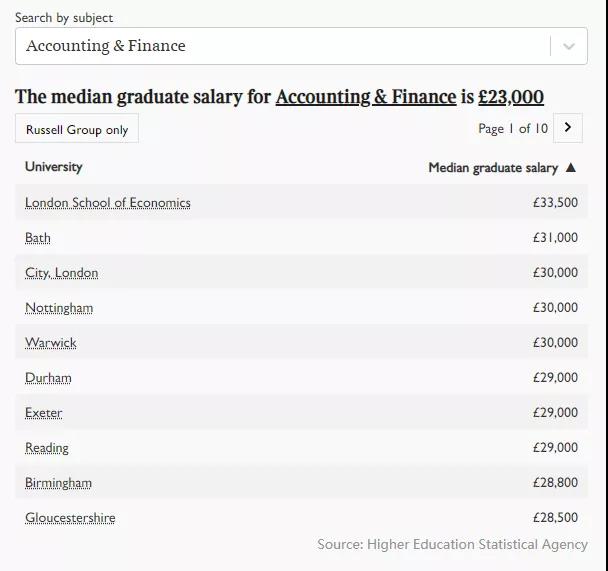608x571 pixels.
Task: Click the Median graduate salary header
Action: click(x=493, y=168)
